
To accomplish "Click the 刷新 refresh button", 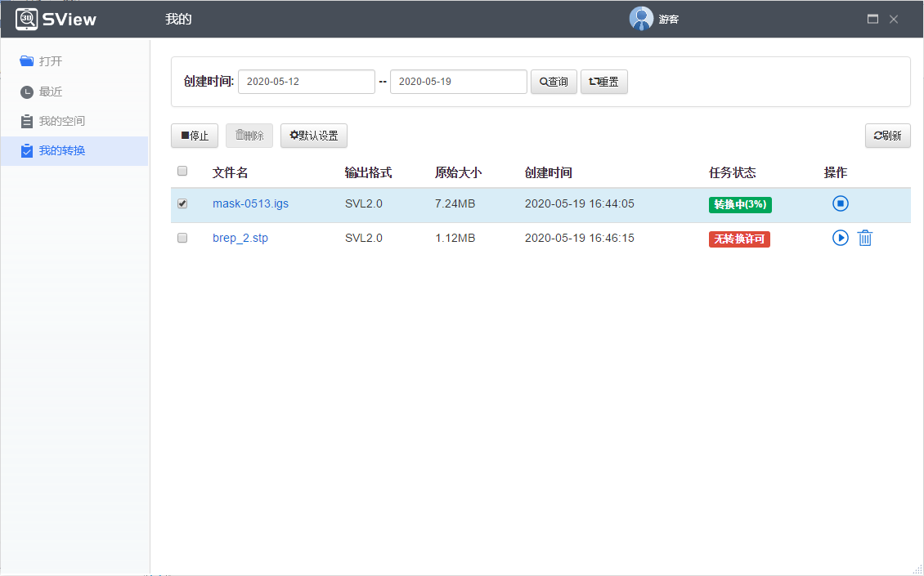I will click(x=888, y=136).
